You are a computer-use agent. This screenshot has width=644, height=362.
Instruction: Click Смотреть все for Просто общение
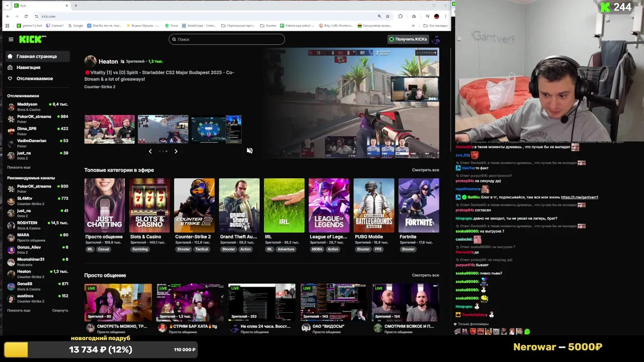pyautogui.click(x=425, y=275)
